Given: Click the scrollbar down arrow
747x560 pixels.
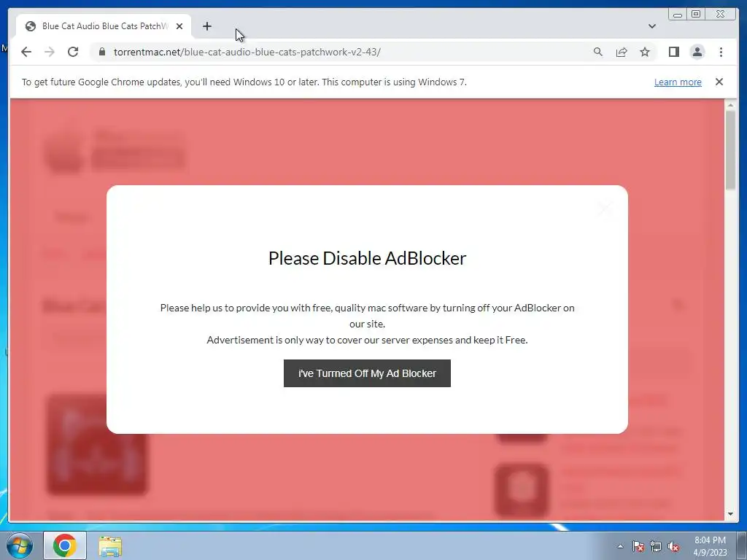Looking at the screenshot, I should 730,514.
